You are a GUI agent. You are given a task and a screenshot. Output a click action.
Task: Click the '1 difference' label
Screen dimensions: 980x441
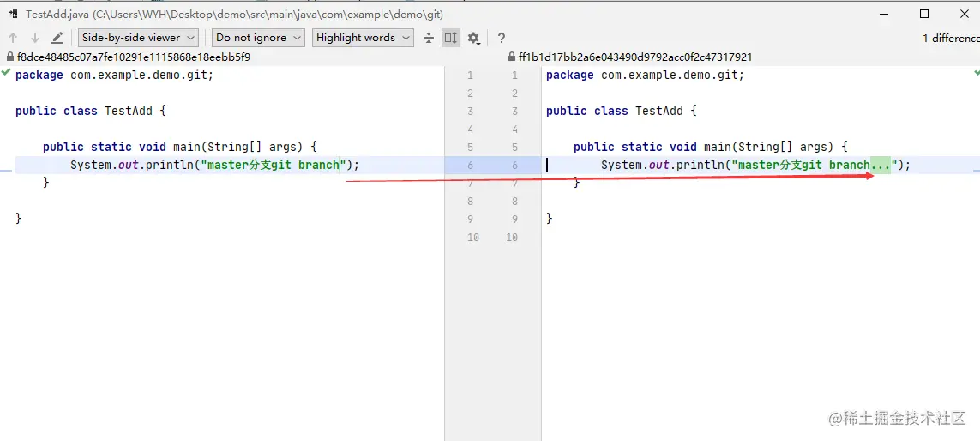(x=951, y=38)
